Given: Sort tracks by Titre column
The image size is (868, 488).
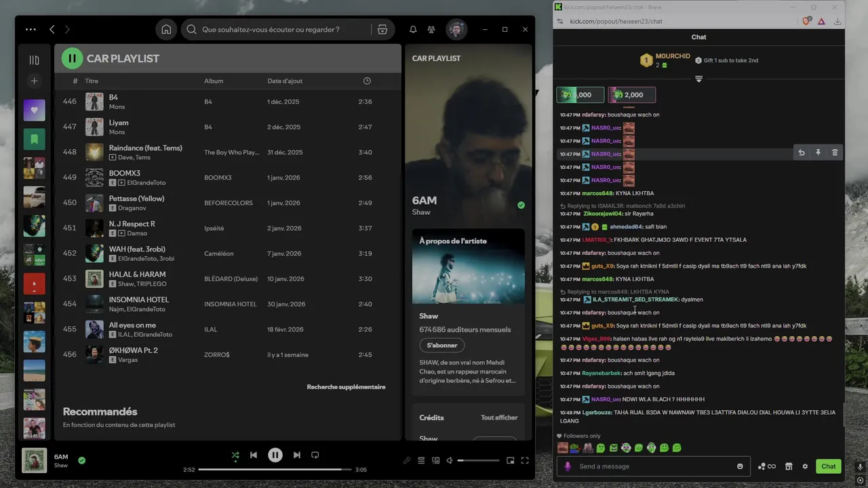Looking at the screenshot, I should (x=92, y=81).
